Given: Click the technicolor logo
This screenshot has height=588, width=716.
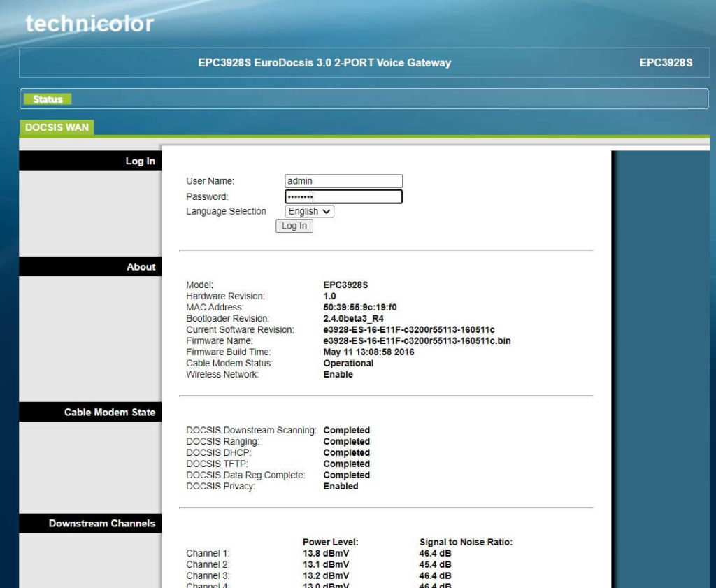Looking at the screenshot, I should coord(89,24).
